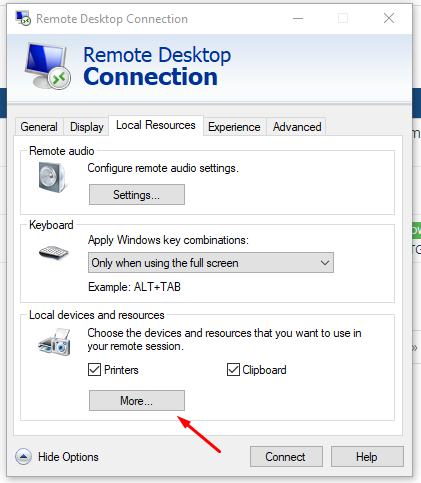Open the Experience tab

click(234, 127)
